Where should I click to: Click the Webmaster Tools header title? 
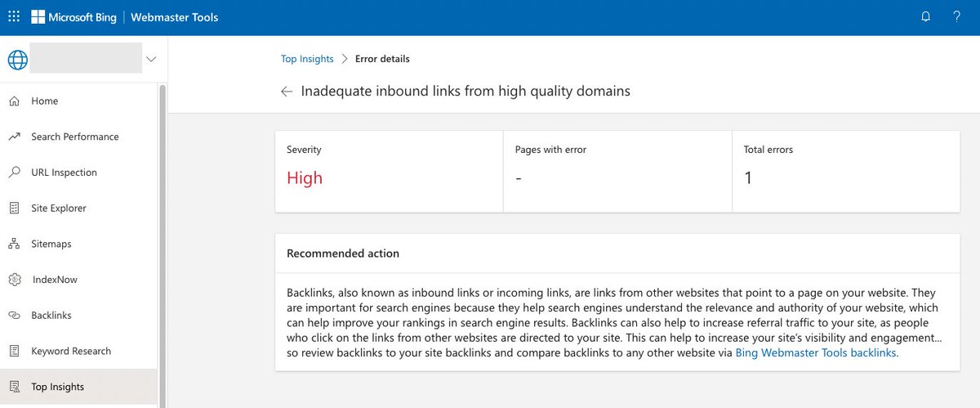click(x=175, y=16)
